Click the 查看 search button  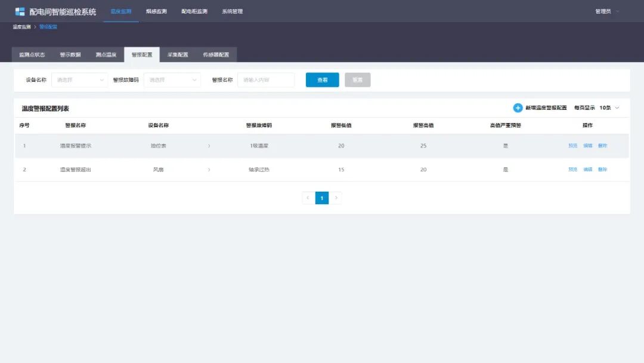coord(322,79)
